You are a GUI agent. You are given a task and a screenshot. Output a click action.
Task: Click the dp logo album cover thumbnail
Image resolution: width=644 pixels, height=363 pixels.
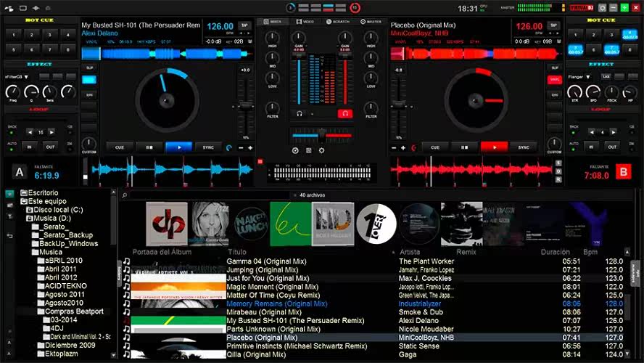click(167, 224)
